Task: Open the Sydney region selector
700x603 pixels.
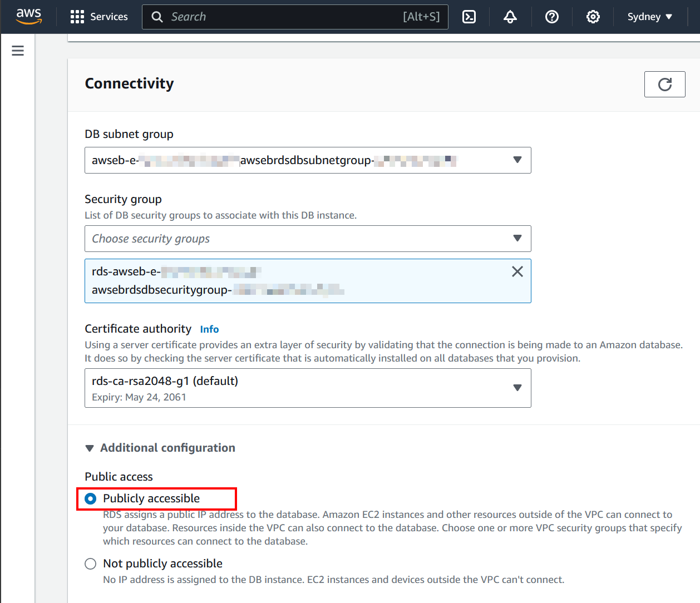Action: [x=649, y=17]
